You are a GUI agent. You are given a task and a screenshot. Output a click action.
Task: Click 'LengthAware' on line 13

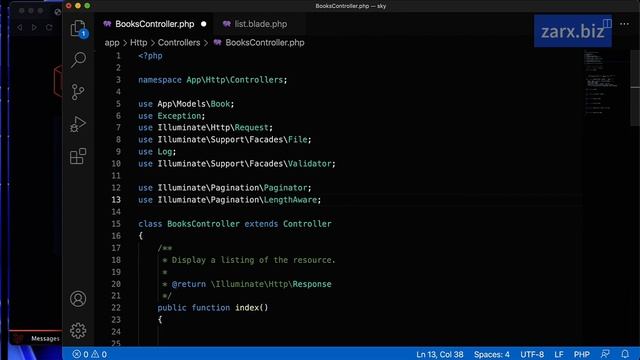tap(290, 200)
